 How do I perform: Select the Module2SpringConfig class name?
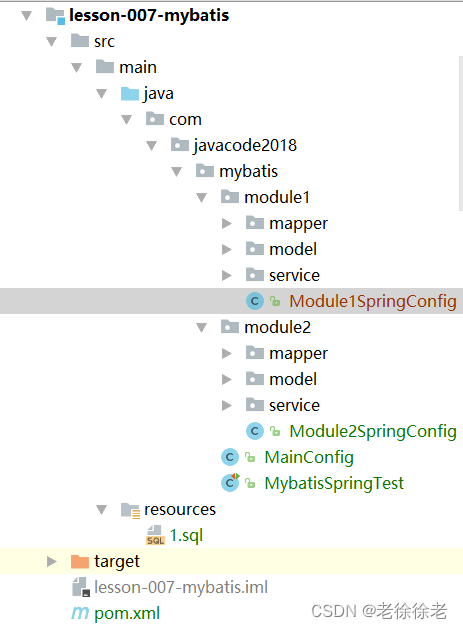click(373, 431)
